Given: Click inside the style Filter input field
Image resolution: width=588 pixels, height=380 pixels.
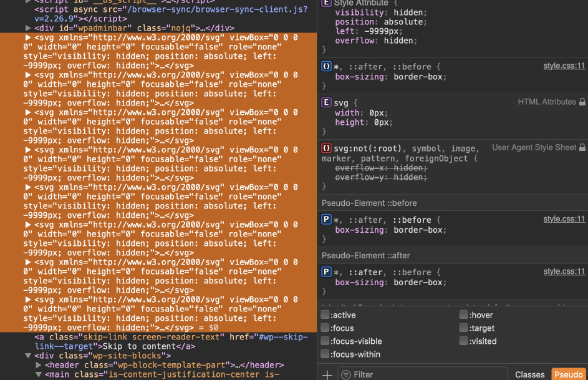Looking at the screenshot, I should coord(405,374).
